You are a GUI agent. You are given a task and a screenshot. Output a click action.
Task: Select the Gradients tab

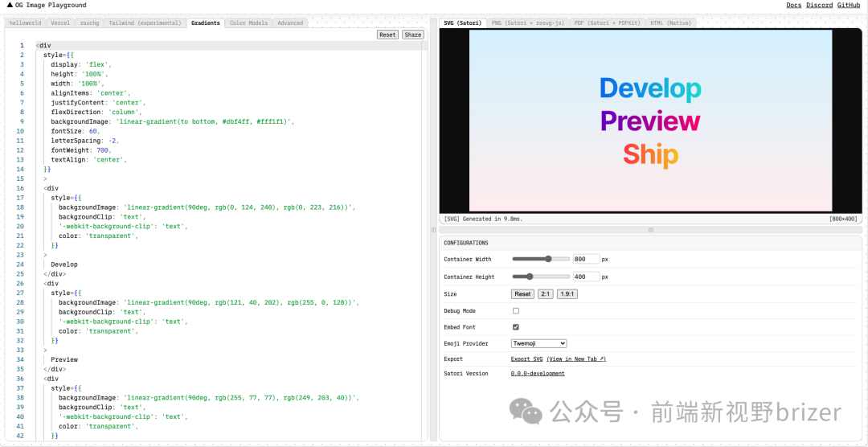206,23
